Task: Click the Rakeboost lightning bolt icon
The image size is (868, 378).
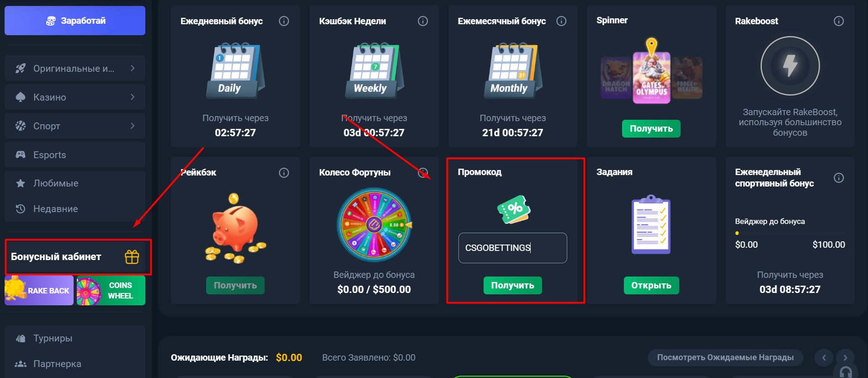Action: click(x=790, y=66)
